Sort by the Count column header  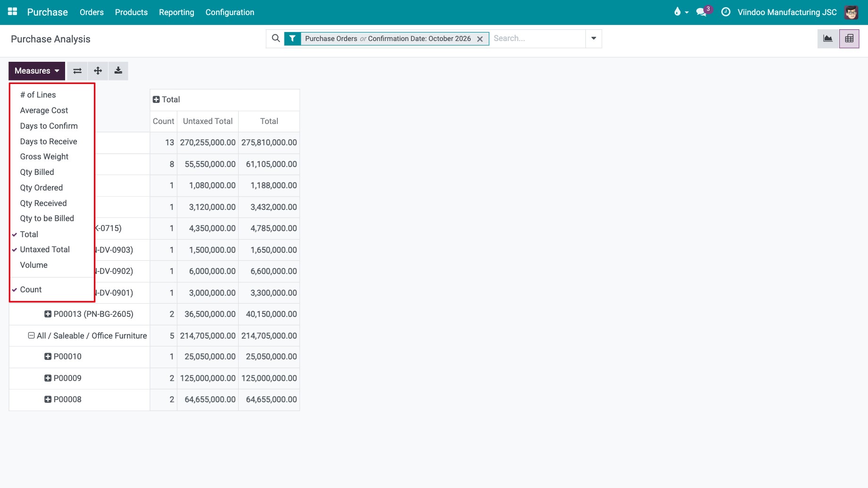(x=163, y=121)
